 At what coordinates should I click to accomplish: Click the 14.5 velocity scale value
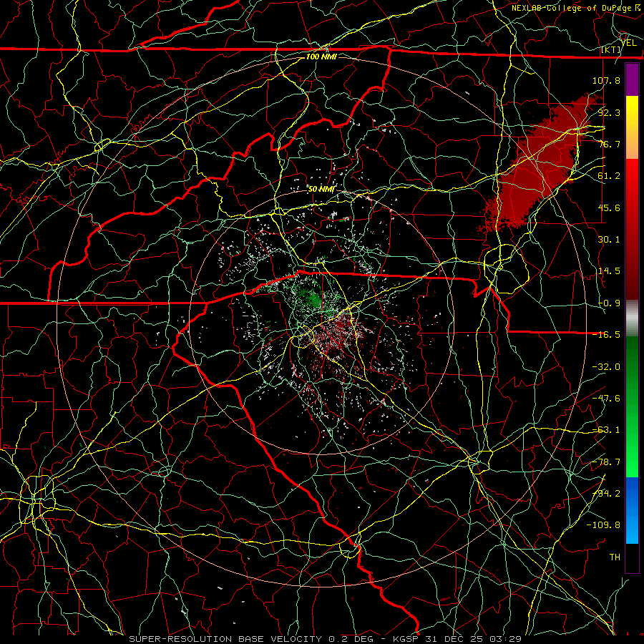609,271
